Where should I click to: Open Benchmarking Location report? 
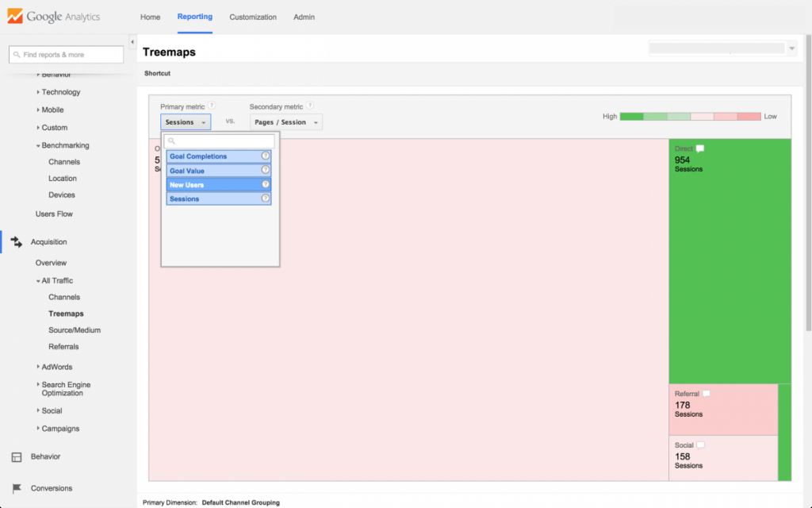(x=63, y=179)
